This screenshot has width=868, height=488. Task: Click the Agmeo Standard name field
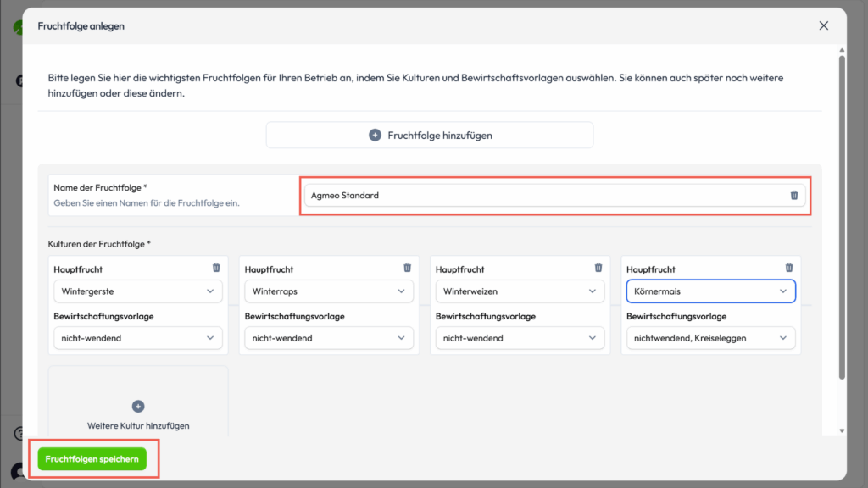click(542, 196)
